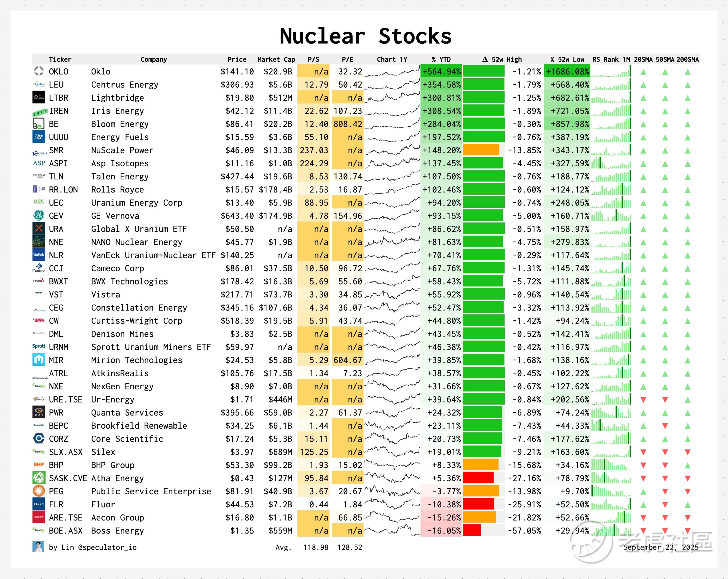Screen dimensions: 728x579
Task: Click the Aecon Group logo icon
Action: tap(39, 517)
